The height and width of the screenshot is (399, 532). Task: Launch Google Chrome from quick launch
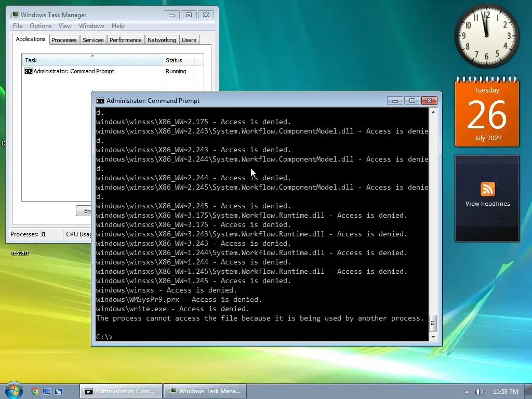click(x=35, y=391)
